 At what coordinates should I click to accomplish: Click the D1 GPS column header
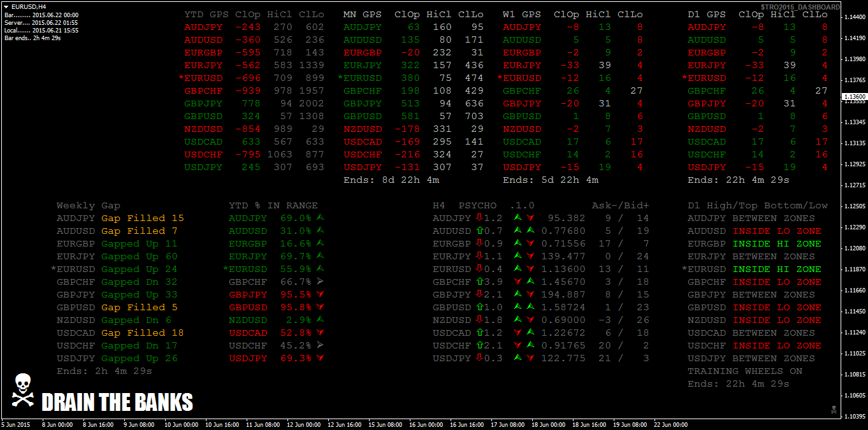(707, 14)
